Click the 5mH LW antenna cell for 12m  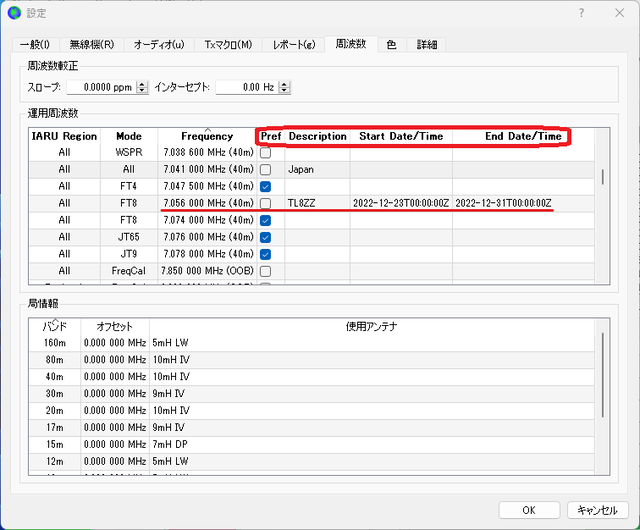(x=372, y=461)
